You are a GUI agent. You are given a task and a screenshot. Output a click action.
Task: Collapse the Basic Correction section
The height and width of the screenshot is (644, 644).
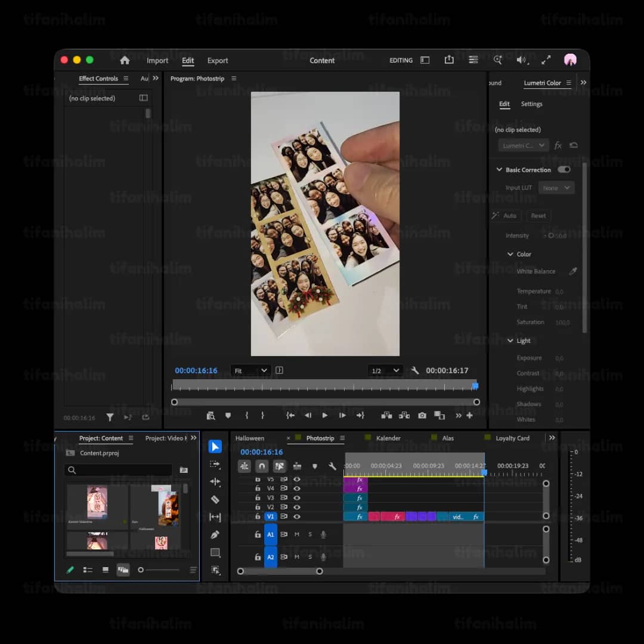tap(499, 169)
